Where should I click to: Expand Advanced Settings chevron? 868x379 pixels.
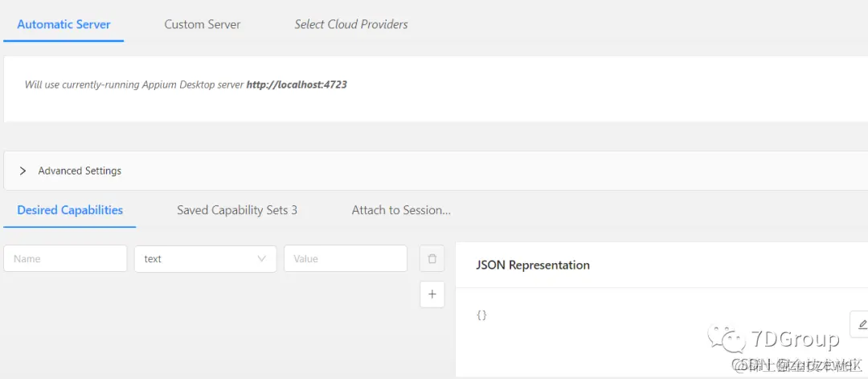pos(23,171)
